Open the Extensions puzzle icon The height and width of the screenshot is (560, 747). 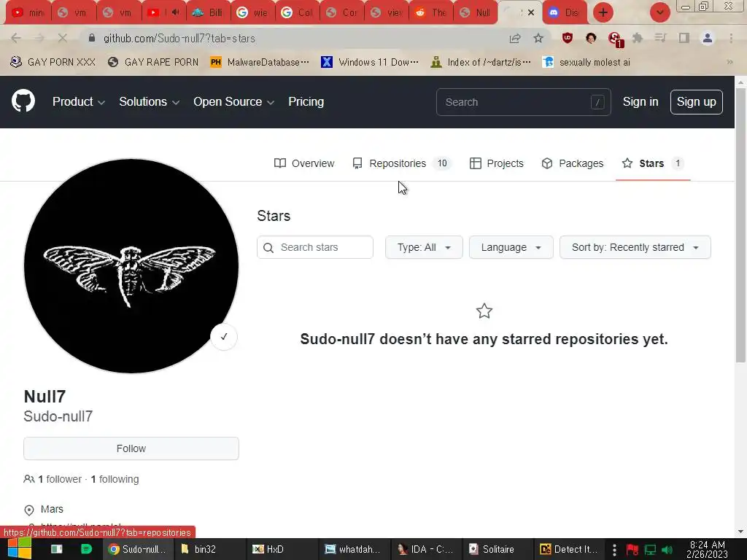tap(638, 38)
